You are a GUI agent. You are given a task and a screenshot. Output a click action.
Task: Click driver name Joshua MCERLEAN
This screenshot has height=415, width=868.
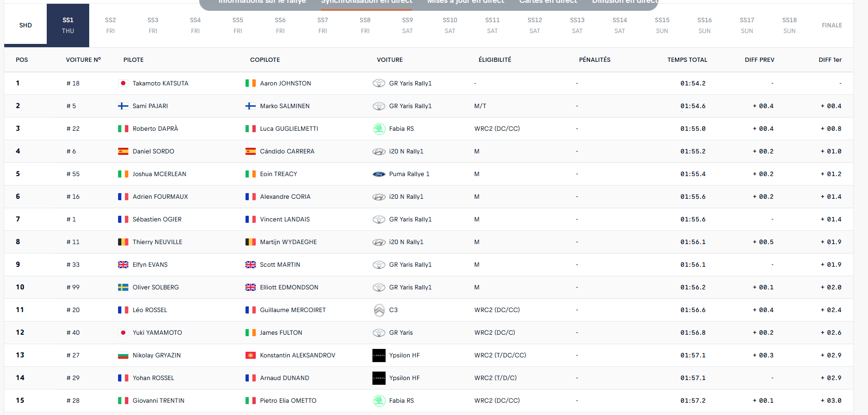pyautogui.click(x=160, y=174)
